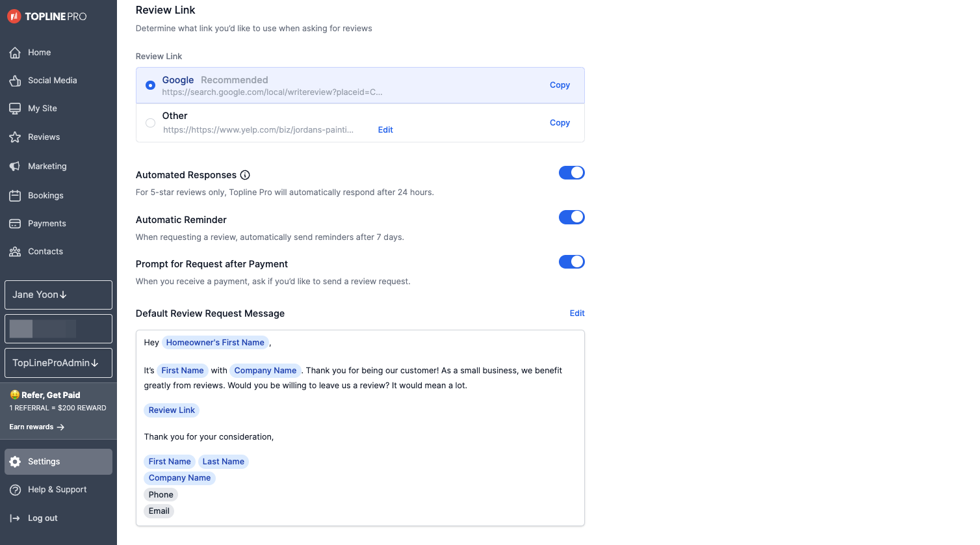Click the Log out arrow icon
980x545 pixels.
coord(15,518)
